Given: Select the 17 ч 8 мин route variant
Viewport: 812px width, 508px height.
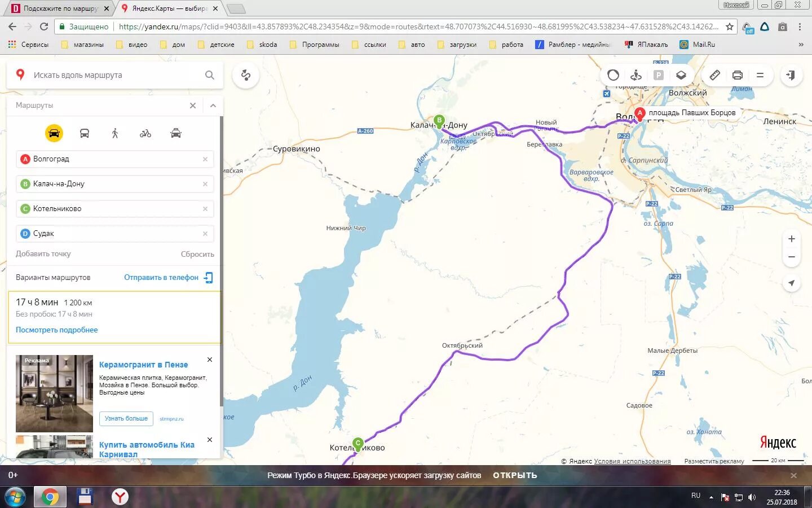Looking at the screenshot, I should (115, 317).
